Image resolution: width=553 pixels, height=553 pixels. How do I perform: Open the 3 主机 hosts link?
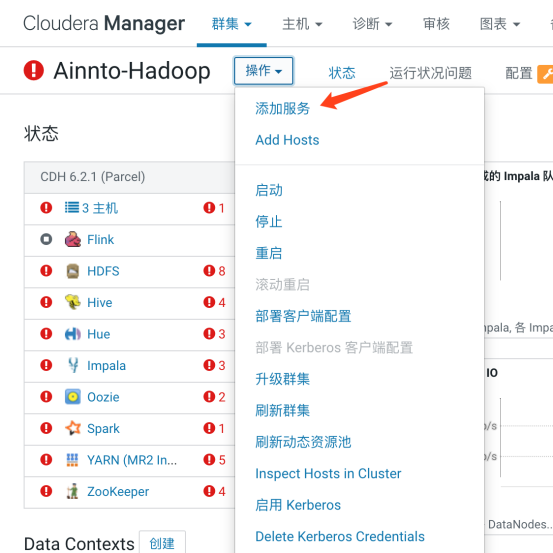(x=100, y=208)
